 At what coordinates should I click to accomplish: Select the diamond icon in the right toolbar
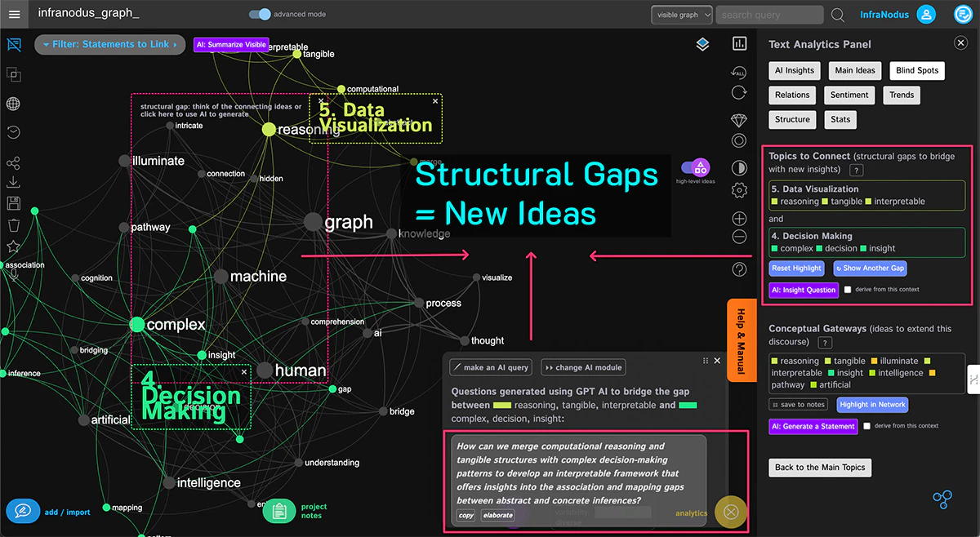tap(739, 120)
